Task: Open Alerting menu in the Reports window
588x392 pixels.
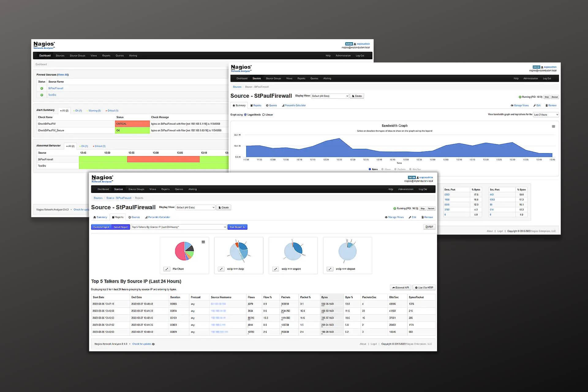Action: pyautogui.click(x=193, y=189)
